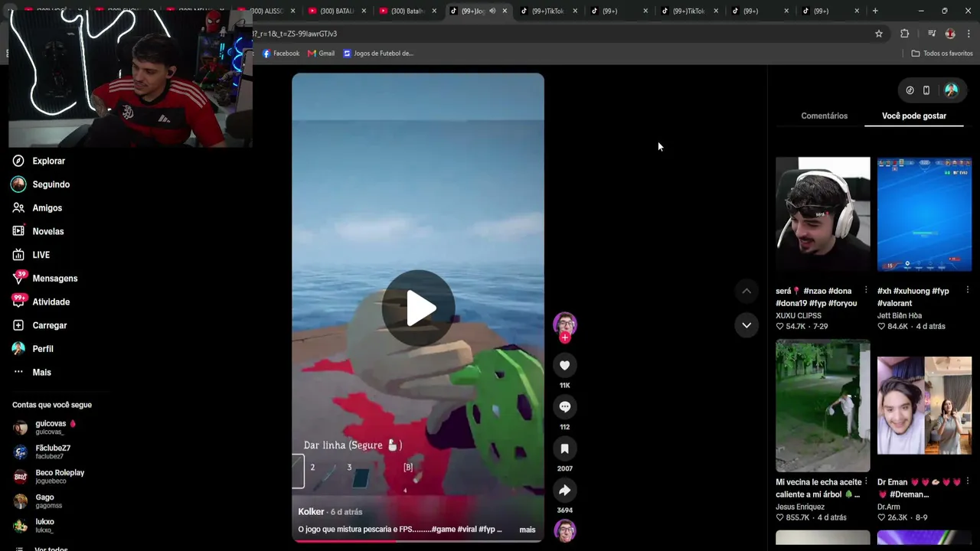The image size is (980, 551).
Task: Open the sound disc below the share count
Action: (565, 530)
